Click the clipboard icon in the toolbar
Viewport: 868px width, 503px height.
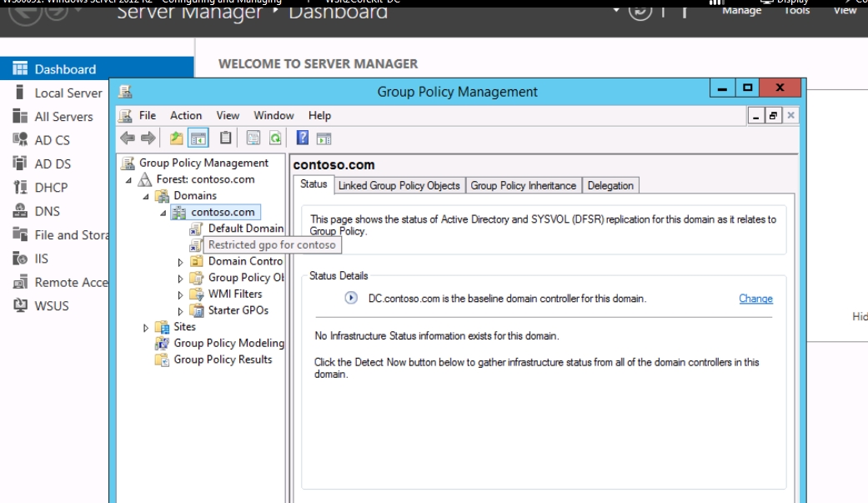(225, 138)
